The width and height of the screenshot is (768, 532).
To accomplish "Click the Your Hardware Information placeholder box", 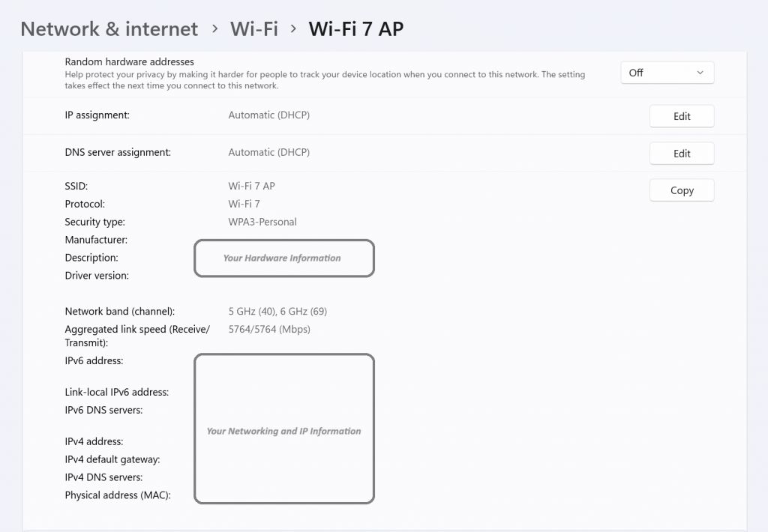I will [284, 258].
